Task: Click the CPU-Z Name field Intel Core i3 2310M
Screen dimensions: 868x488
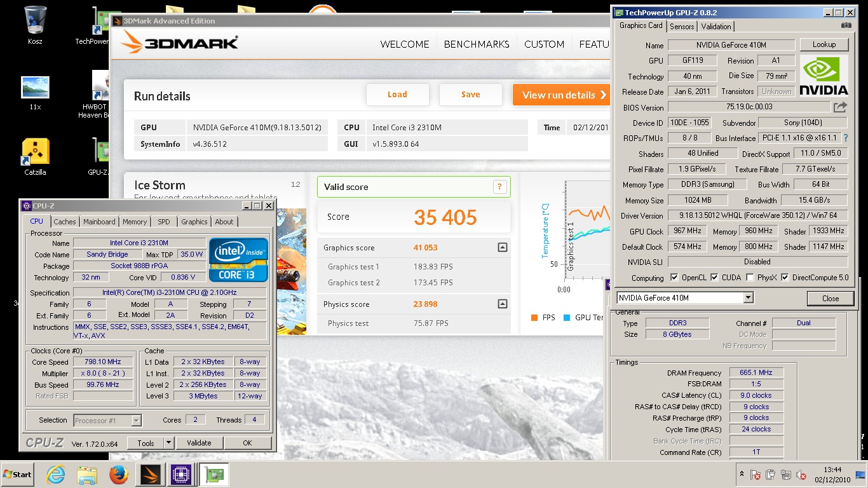Action: click(139, 243)
